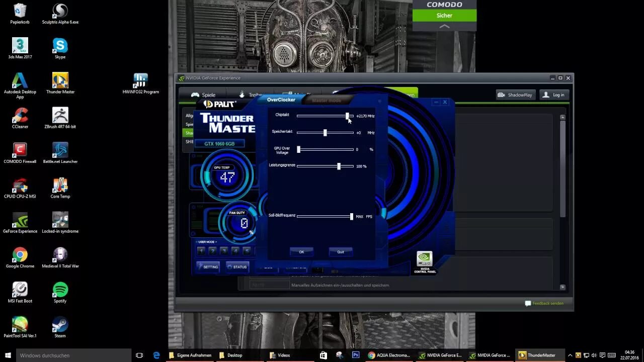Launch MSI Fast Boot desktop icon

tap(20, 292)
